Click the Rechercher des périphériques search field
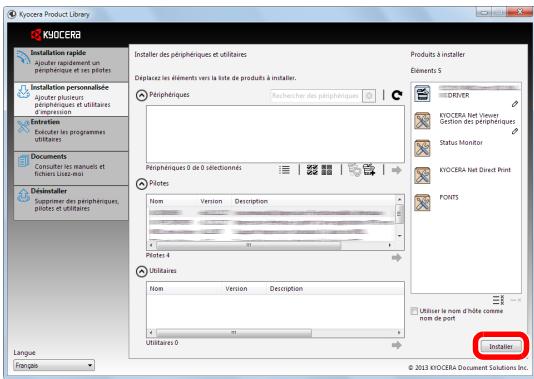Screen dimensions: 534x379 [x=316, y=96]
